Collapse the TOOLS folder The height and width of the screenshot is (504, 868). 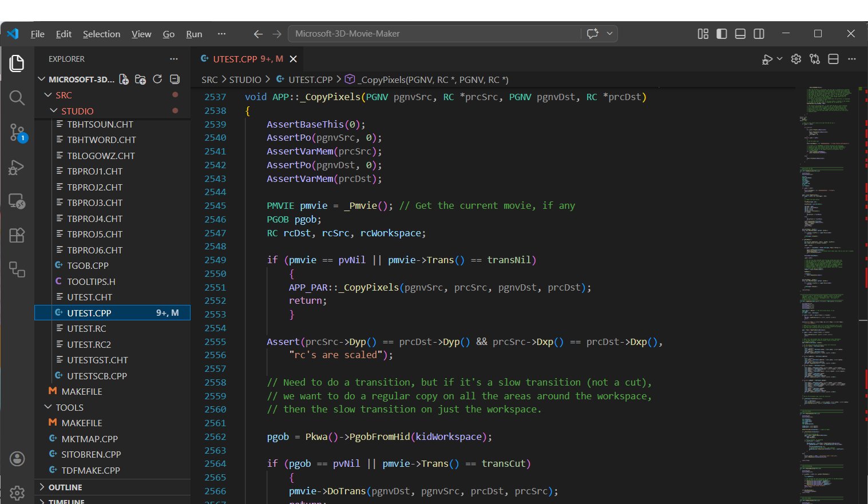click(48, 407)
